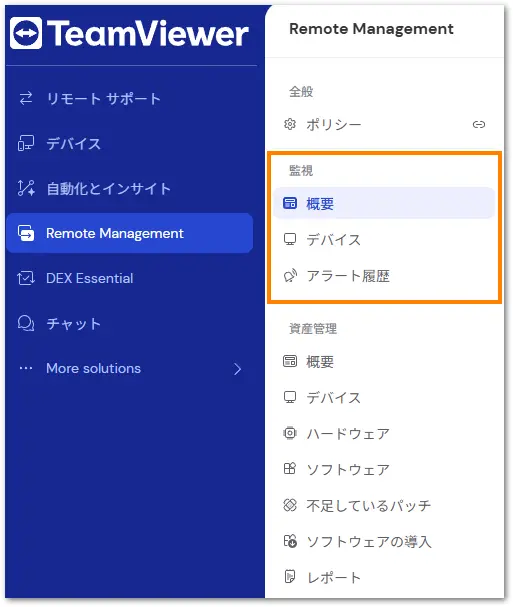Open ソフトウェア page

click(384, 469)
